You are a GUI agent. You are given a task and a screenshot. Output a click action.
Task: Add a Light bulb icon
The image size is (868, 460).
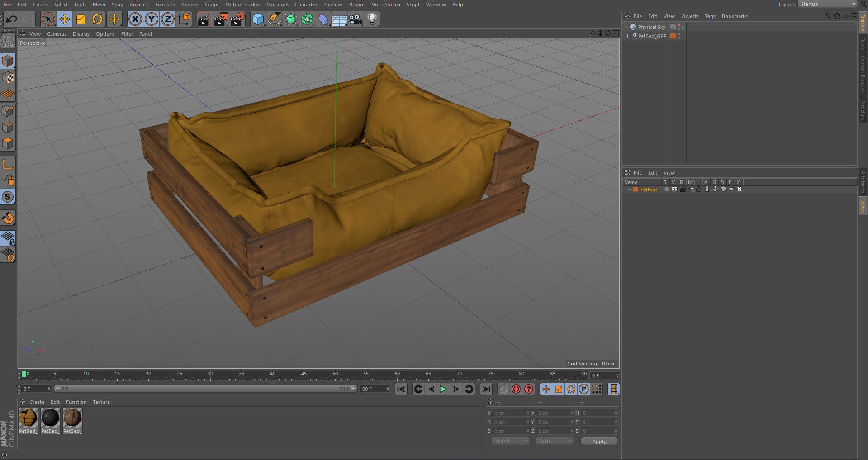[372, 19]
